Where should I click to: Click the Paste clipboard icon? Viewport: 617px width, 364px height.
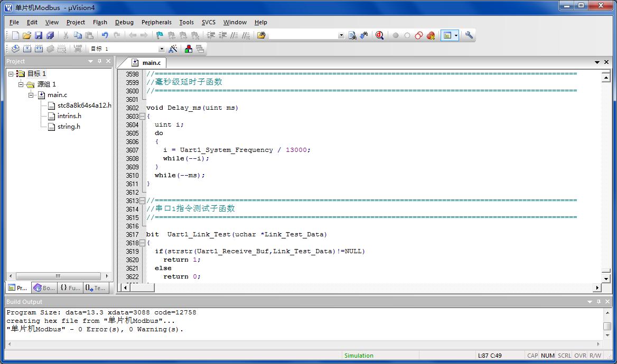pyautogui.click(x=89, y=35)
